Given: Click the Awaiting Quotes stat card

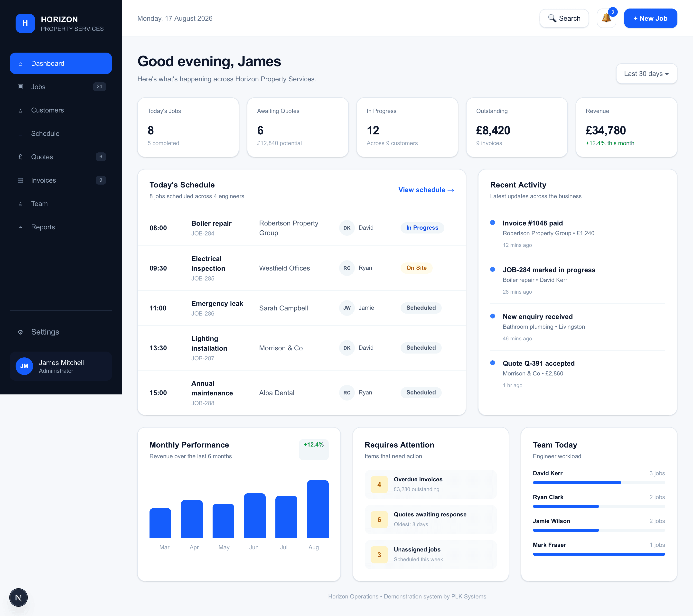Looking at the screenshot, I should [x=298, y=128].
